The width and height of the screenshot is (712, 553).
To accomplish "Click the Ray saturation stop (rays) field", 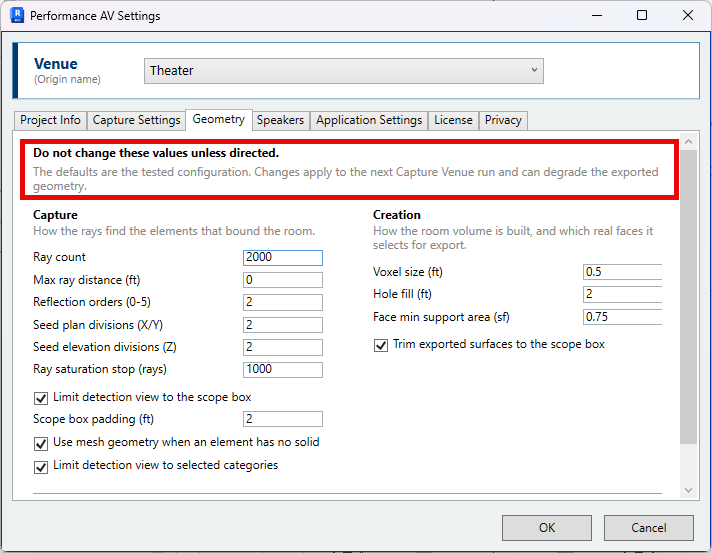I will (282, 370).
